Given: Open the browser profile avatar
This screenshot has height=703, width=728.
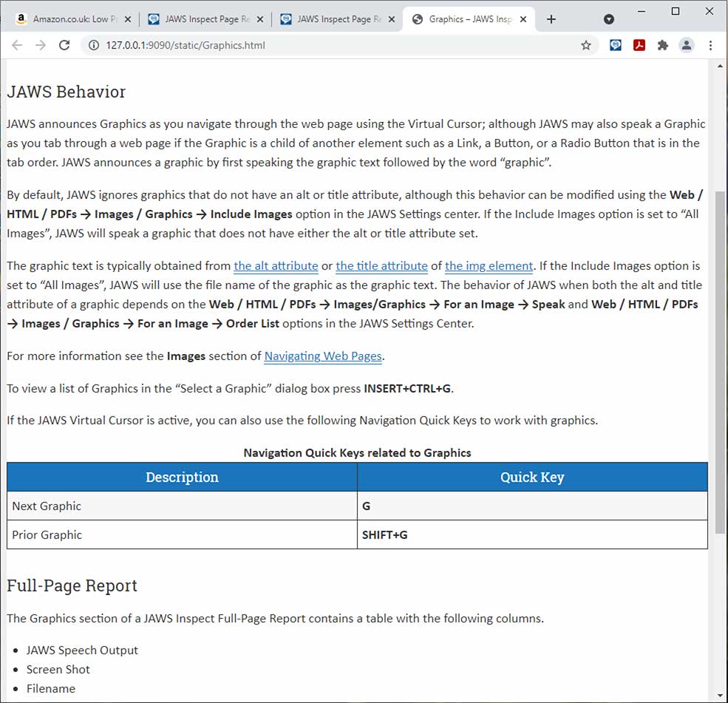Looking at the screenshot, I should (686, 45).
